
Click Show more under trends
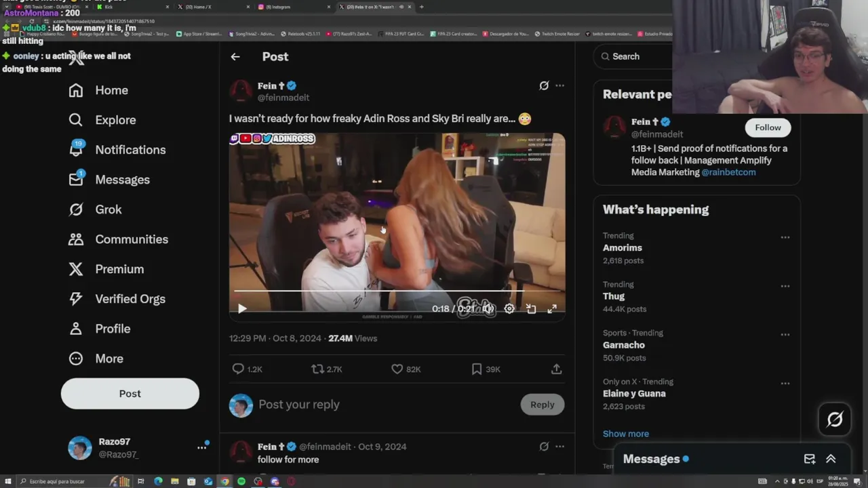pyautogui.click(x=626, y=434)
